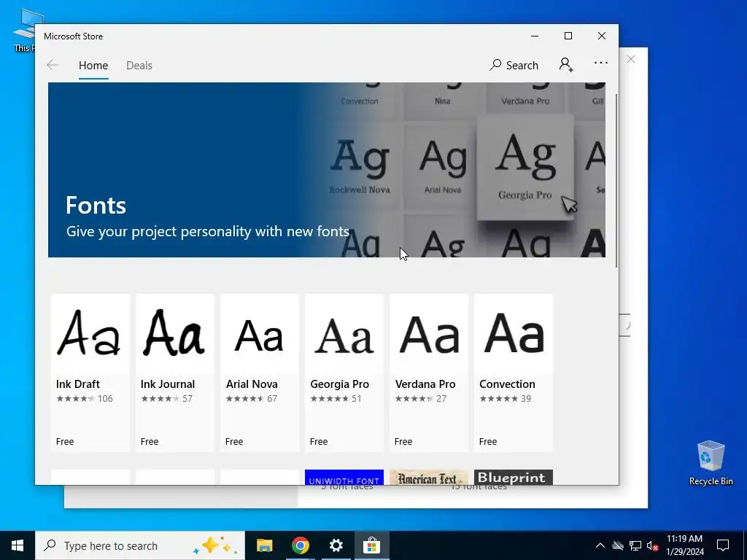Click the Verdana Pro title text
Viewport: 747px width, 560px height.
[x=425, y=384]
